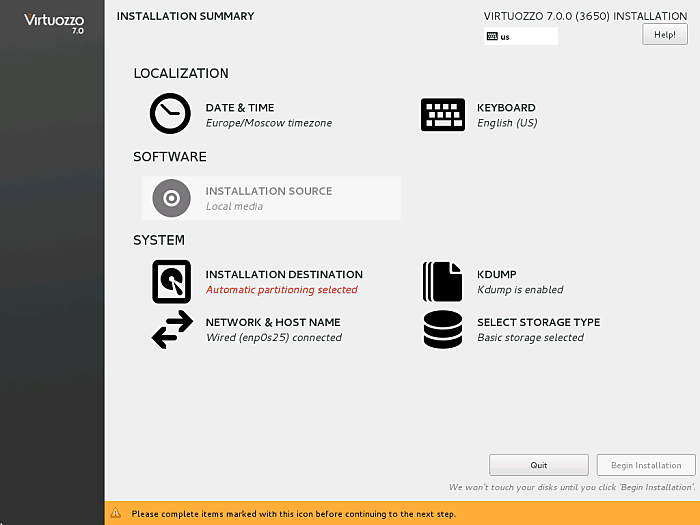Click the Date & Time clock icon
The height and width of the screenshot is (525, 700).
pyautogui.click(x=170, y=114)
